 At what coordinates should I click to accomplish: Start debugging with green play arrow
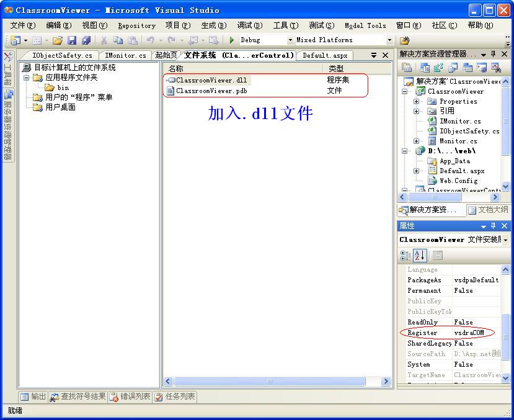pyautogui.click(x=231, y=40)
